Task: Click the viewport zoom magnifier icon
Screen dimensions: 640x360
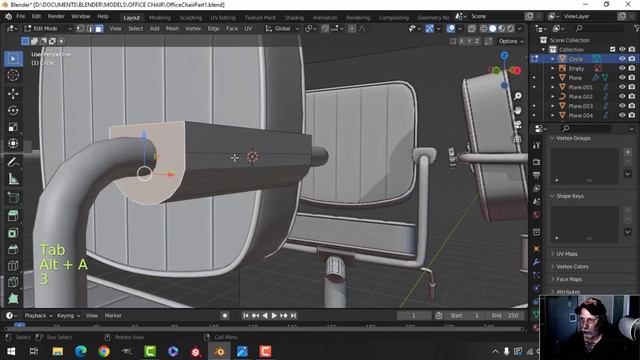Action: pos(518,96)
